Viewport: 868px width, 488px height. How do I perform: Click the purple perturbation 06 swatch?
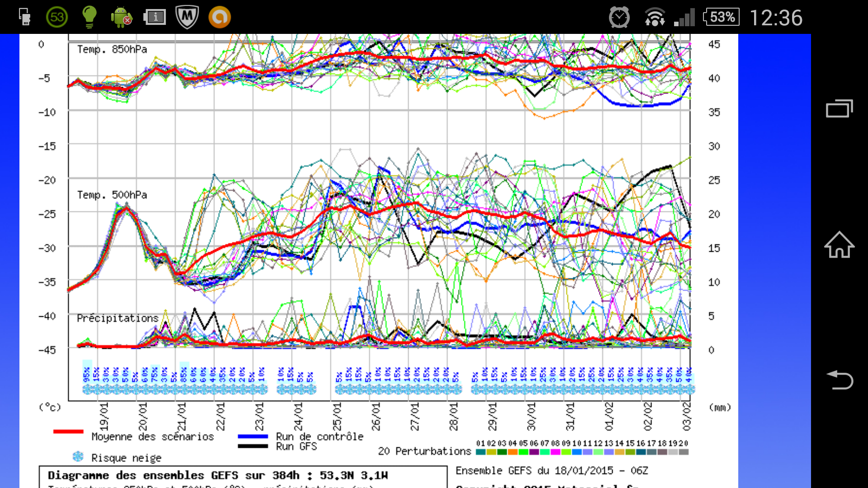click(x=534, y=452)
